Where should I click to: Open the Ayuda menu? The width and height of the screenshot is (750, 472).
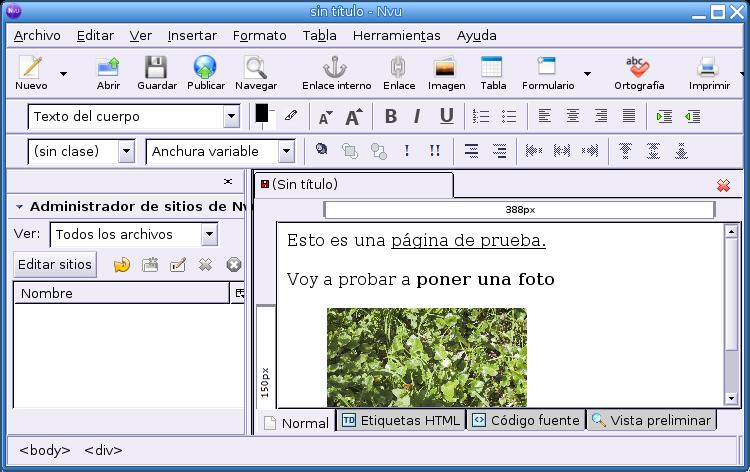[x=476, y=36]
